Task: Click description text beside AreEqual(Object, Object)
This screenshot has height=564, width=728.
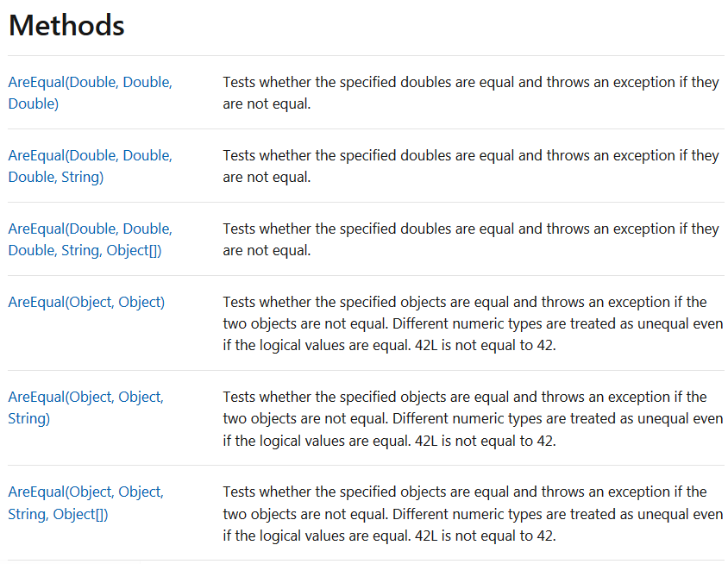Action: click(473, 323)
